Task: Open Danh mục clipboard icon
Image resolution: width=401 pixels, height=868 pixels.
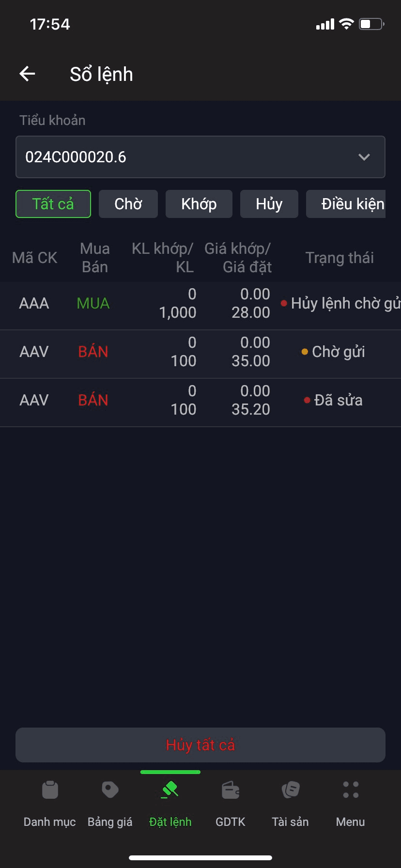Action: click(50, 790)
